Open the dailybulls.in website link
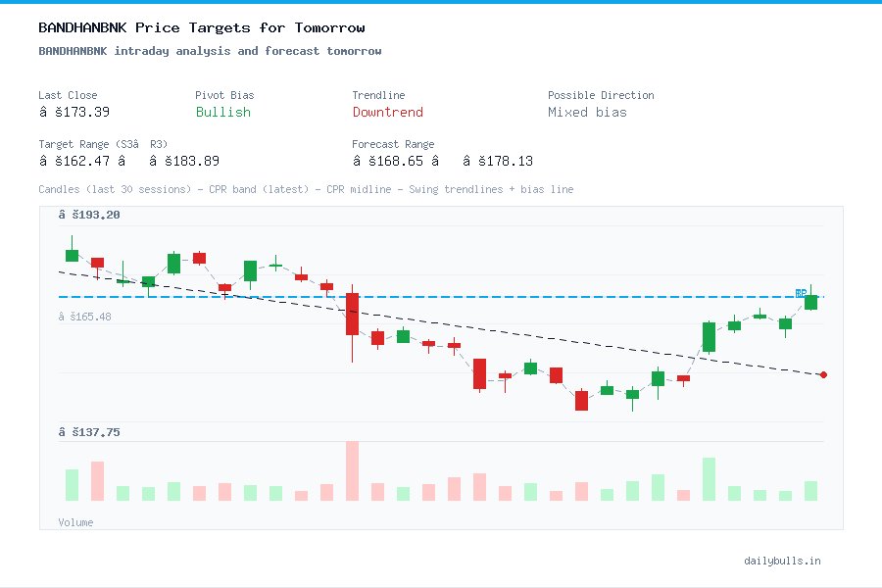The width and height of the screenshot is (882, 588). click(x=783, y=561)
